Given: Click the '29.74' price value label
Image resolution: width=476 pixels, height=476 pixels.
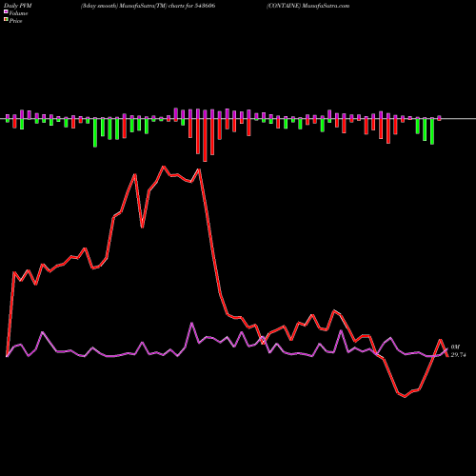Looking at the screenshot, I should 458,355.
